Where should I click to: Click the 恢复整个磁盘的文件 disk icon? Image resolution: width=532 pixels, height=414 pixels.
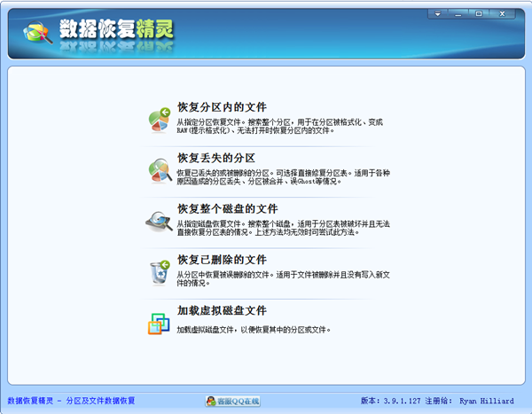point(160,219)
